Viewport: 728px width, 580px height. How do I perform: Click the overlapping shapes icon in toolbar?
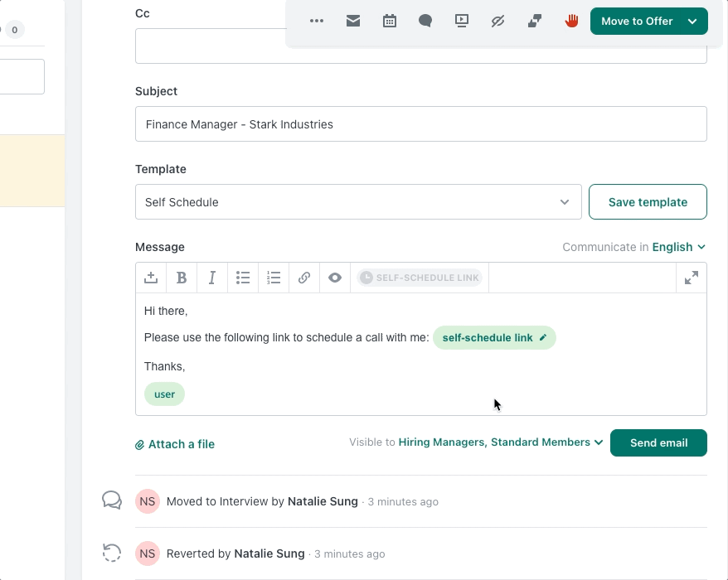click(535, 21)
